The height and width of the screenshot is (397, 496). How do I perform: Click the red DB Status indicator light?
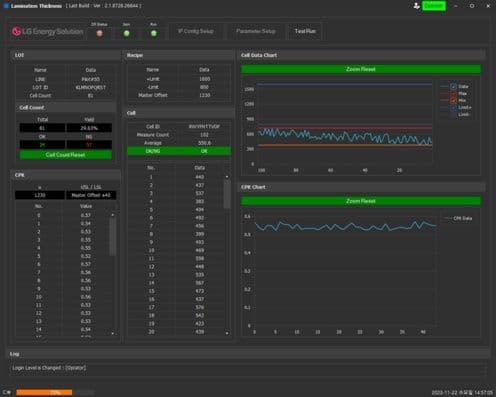pos(99,33)
